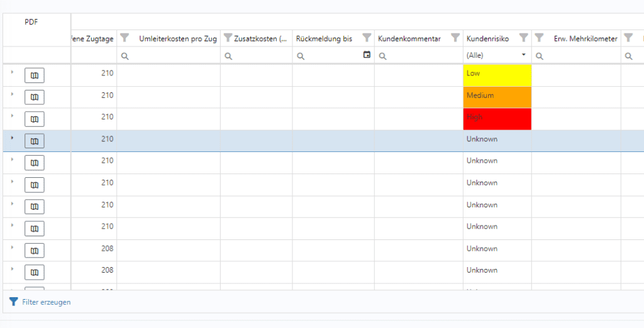The height and width of the screenshot is (328, 644).
Task: Sort by Kundenkommentar column header
Action: click(x=409, y=39)
